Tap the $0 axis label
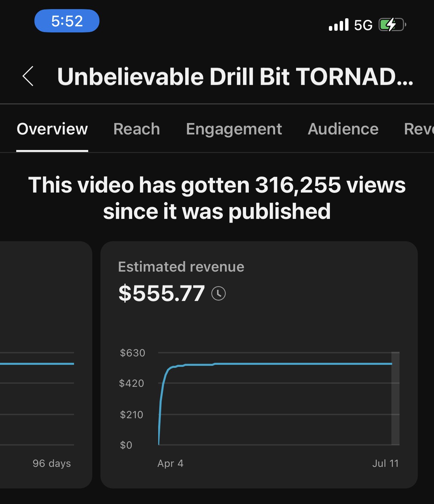This screenshot has width=434, height=504. click(126, 445)
